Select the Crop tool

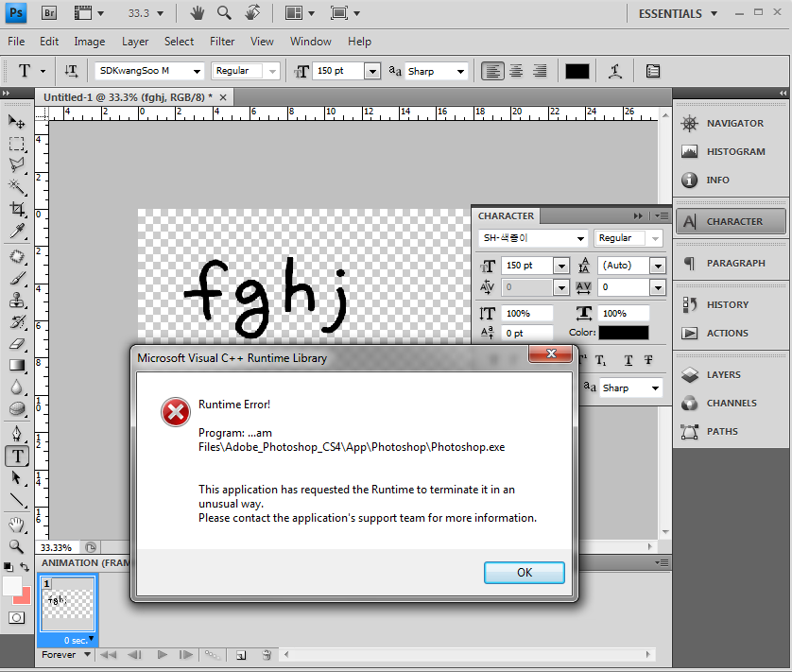[16, 209]
